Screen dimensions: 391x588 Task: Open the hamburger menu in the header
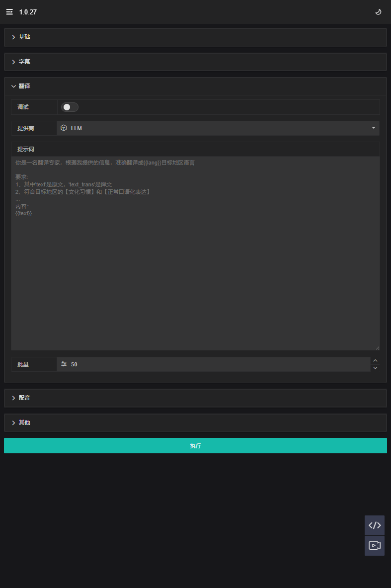tap(9, 12)
